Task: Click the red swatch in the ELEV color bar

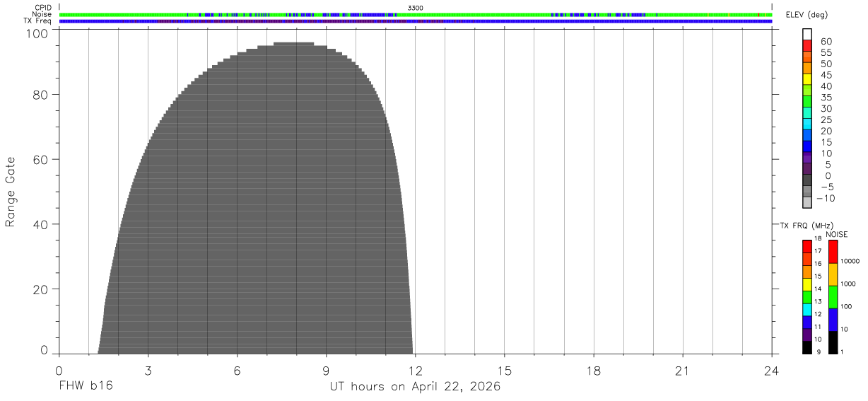Action: click(807, 45)
